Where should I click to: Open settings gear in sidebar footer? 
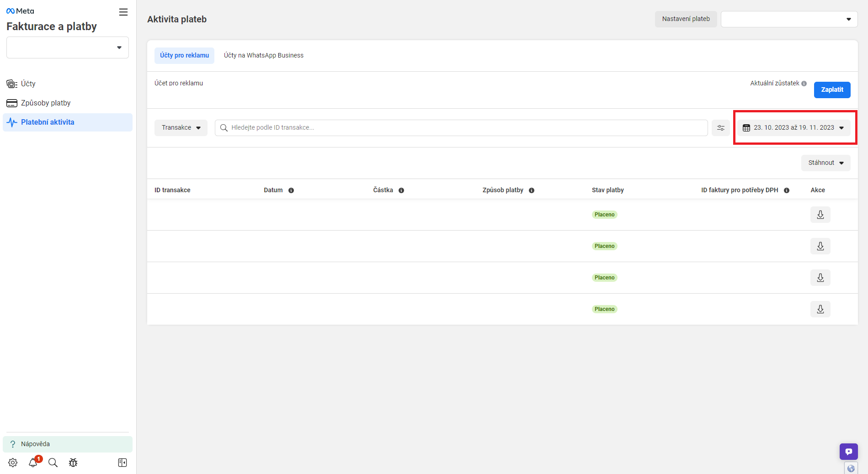[13, 463]
